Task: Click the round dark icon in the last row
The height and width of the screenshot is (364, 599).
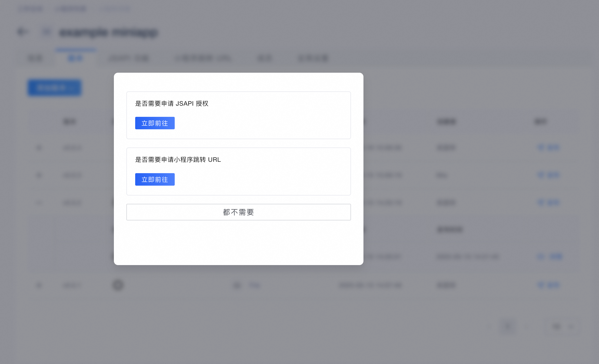Action: (x=118, y=285)
